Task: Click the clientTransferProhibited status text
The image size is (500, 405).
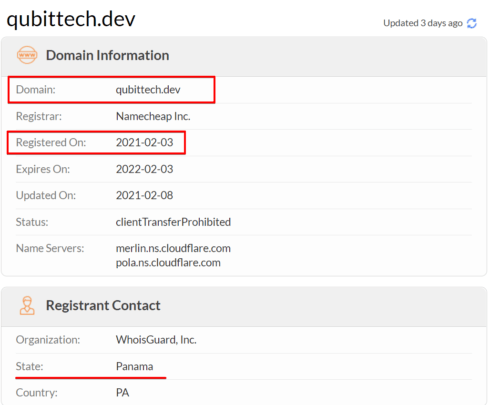Action: [x=173, y=222]
